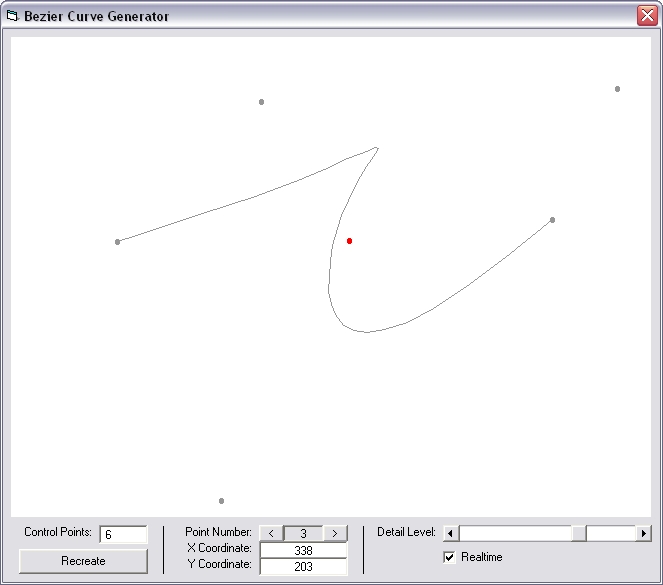
Task: Click the Detail Level slider thumb
Action: click(x=579, y=534)
